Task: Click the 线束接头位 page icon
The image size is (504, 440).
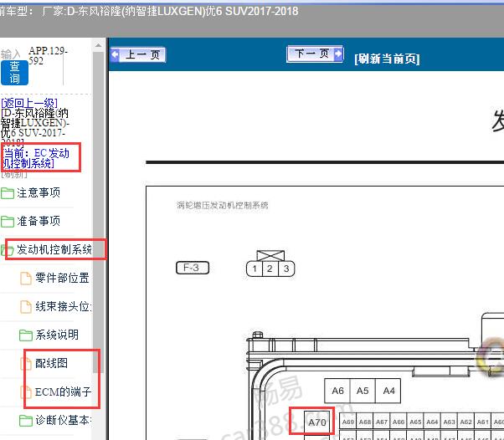Action: tap(26, 307)
